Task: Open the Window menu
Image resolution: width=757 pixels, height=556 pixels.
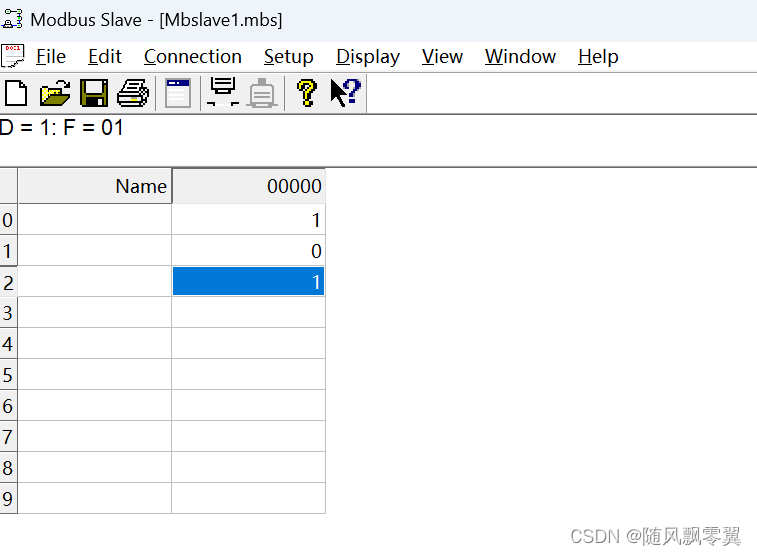Action: click(x=520, y=56)
